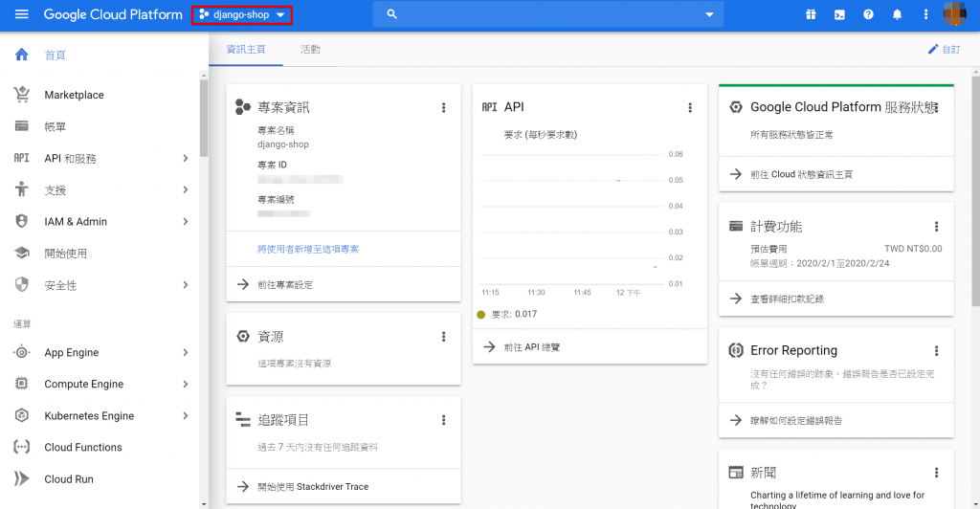Expand the 支援 submenu chevron

point(185,189)
